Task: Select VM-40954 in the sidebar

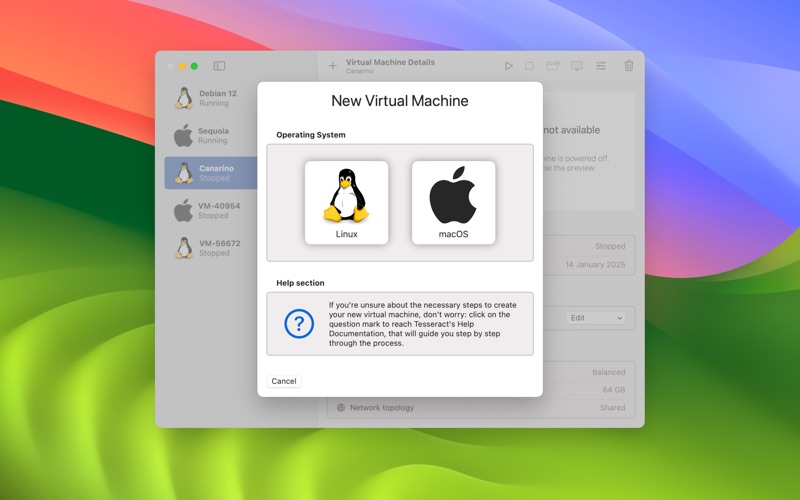Action: point(211,210)
